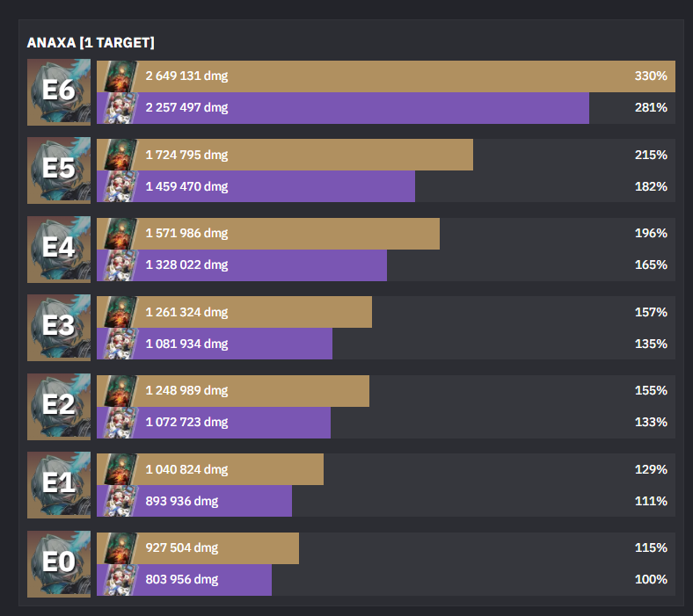693x616 pixels.
Task: Click the gold 330% damage bar
Action: [386, 76]
